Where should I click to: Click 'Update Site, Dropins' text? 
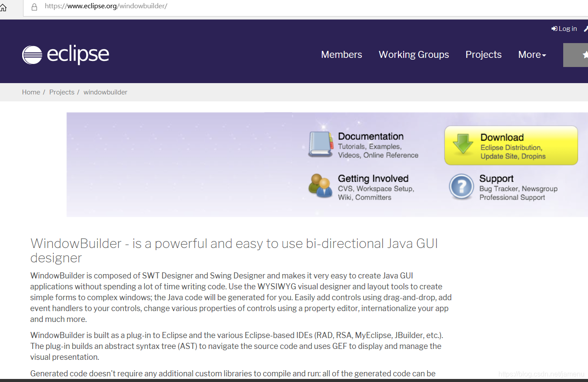coord(513,156)
